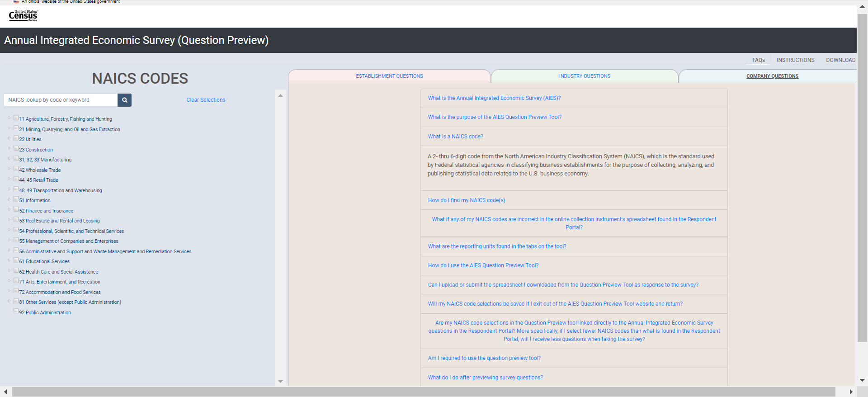Image resolution: width=868 pixels, height=397 pixels.
Task: Tick the 51 Information checkbox
Action: pos(16,199)
